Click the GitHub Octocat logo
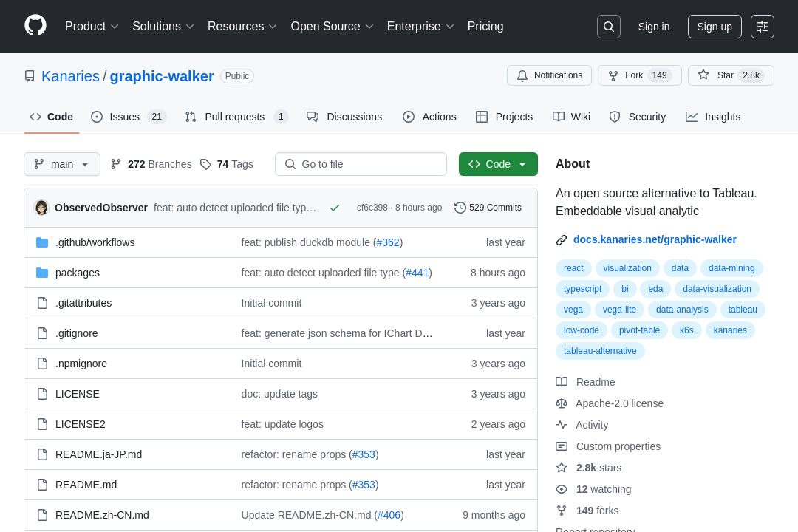798x532 pixels. tap(35, 26)
